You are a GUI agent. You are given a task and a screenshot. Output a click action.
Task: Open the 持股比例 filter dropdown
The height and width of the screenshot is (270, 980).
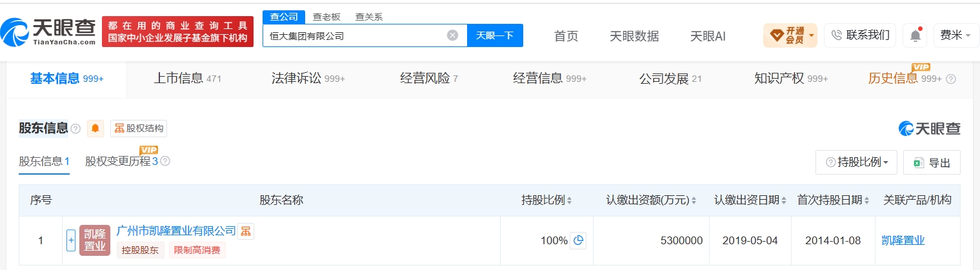(x=857, y=163)
